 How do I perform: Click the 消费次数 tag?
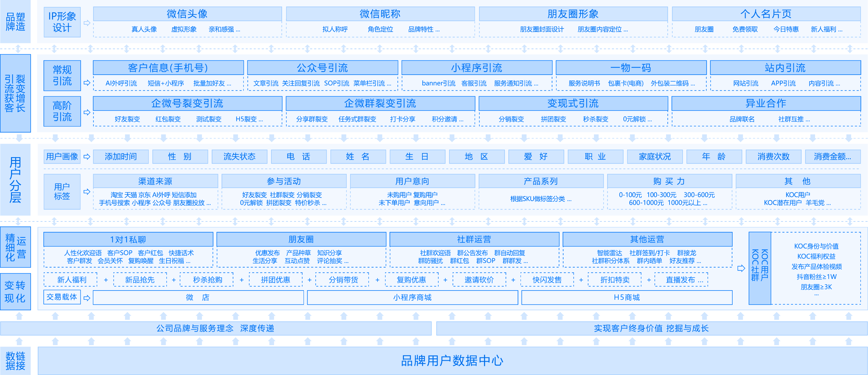(773, 157)
